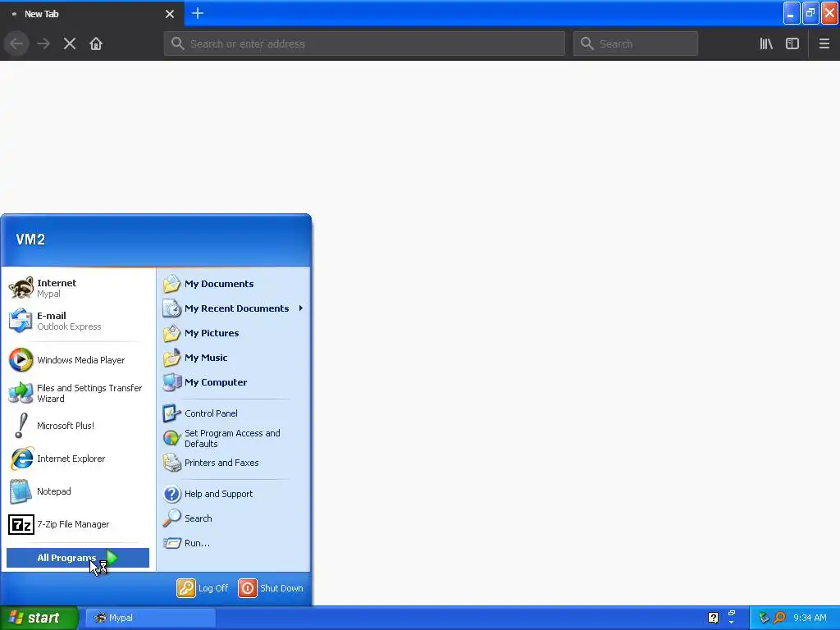The width and height of the screenshot is (840, 630).
Task: Launch Mypal Internet from Start menu
Action: (78, 288)
